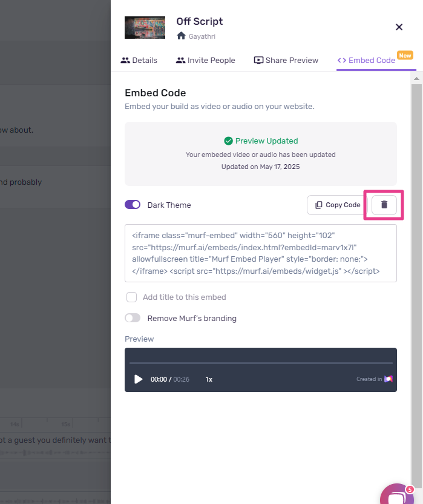Viewport: 423px width, 504px height.
Task: Click the New badge on Embed Code
Action: 405,55
